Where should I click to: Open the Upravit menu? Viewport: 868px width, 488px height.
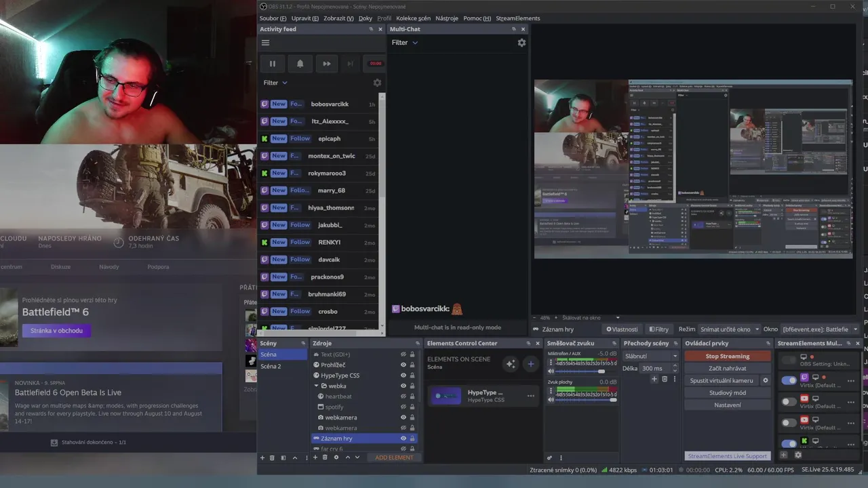[304, 18]
